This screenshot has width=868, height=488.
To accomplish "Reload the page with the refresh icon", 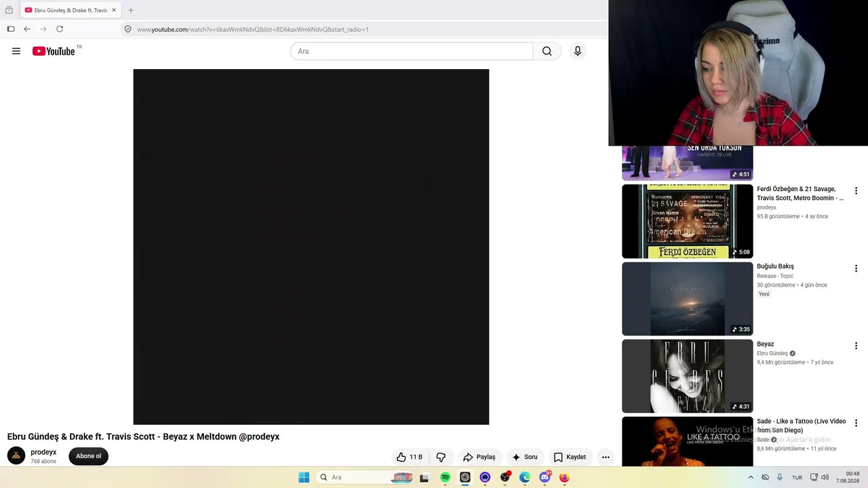I will click(60, 29).
